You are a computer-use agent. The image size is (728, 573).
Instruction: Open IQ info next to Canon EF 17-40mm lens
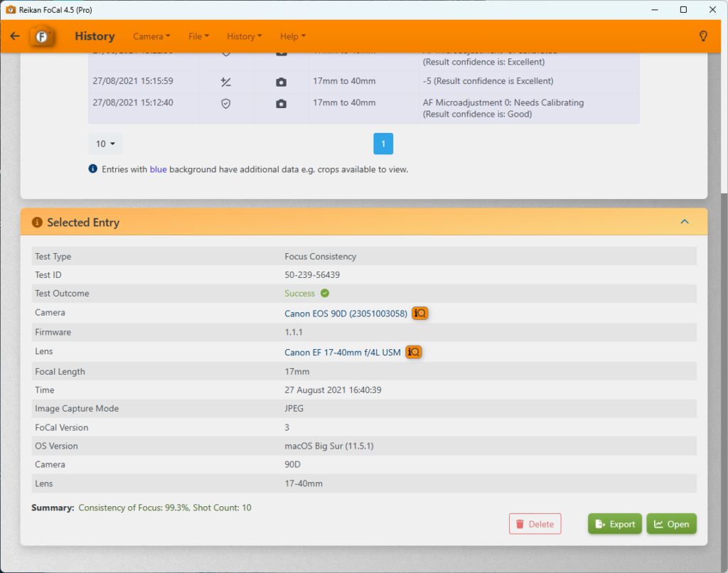pyautogui.click(x=413, y=352)
